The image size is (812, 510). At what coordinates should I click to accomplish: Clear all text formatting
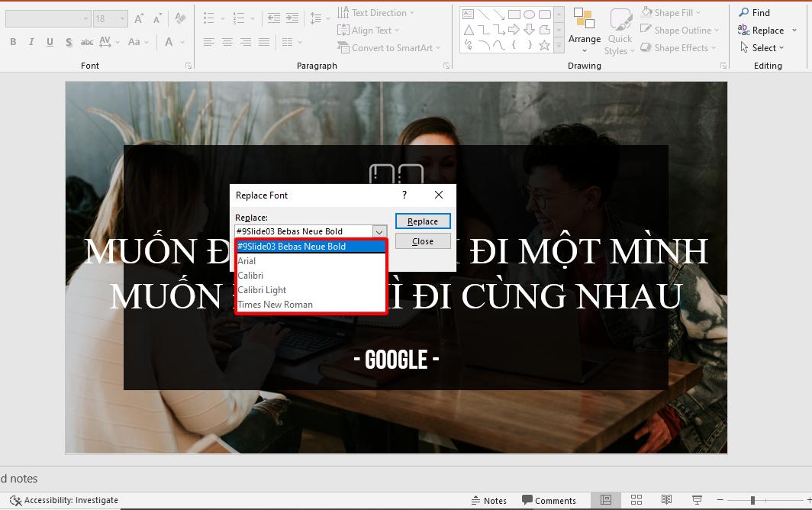point(179,17)
